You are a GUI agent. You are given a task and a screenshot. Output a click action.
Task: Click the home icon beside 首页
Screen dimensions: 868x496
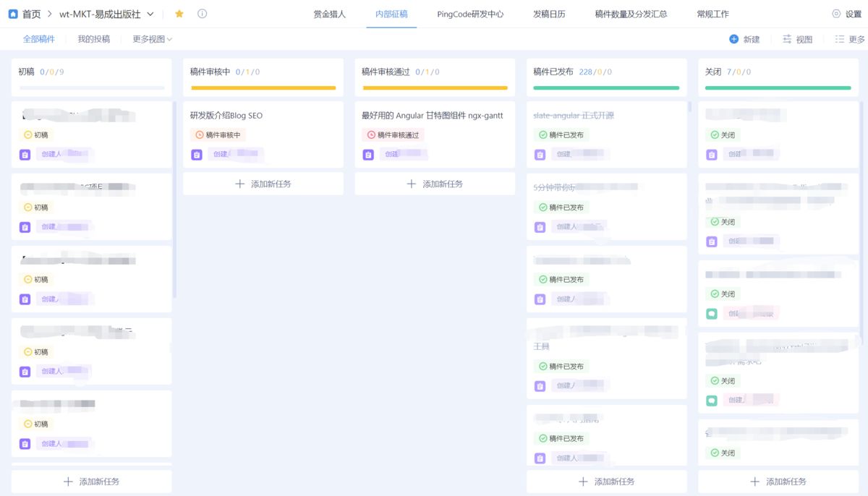[13, 14]
